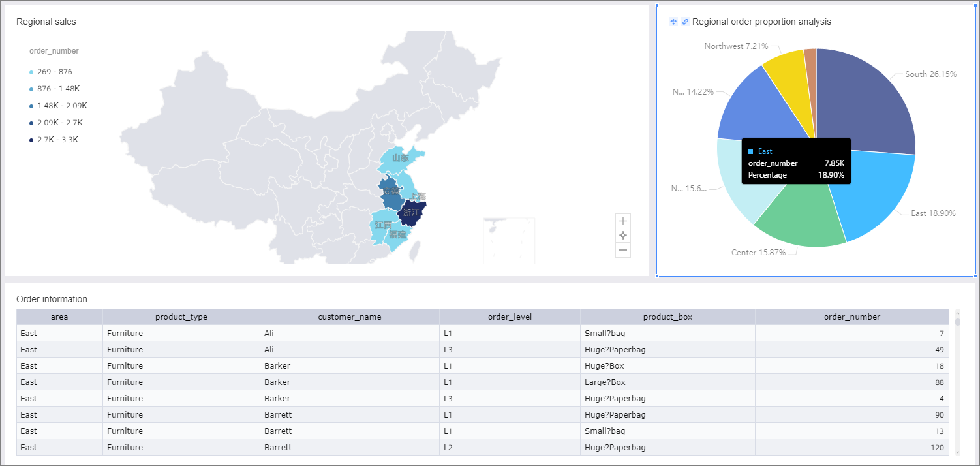
Task: Click the order_number cell showing 120
Action: [x=852, y=448]
